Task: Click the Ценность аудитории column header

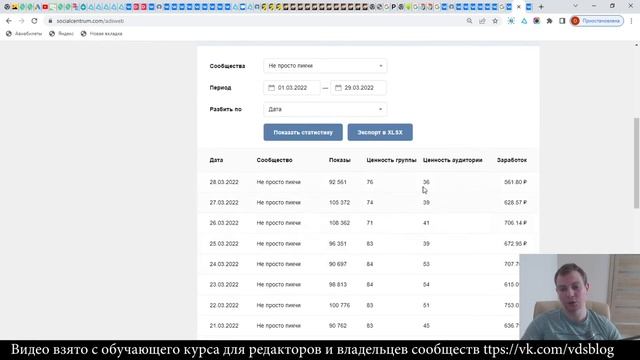Action: (453, 160)
